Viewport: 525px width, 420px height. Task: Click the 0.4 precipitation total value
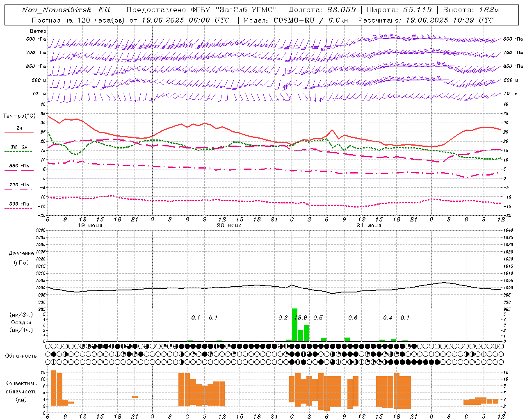[388, 318]
